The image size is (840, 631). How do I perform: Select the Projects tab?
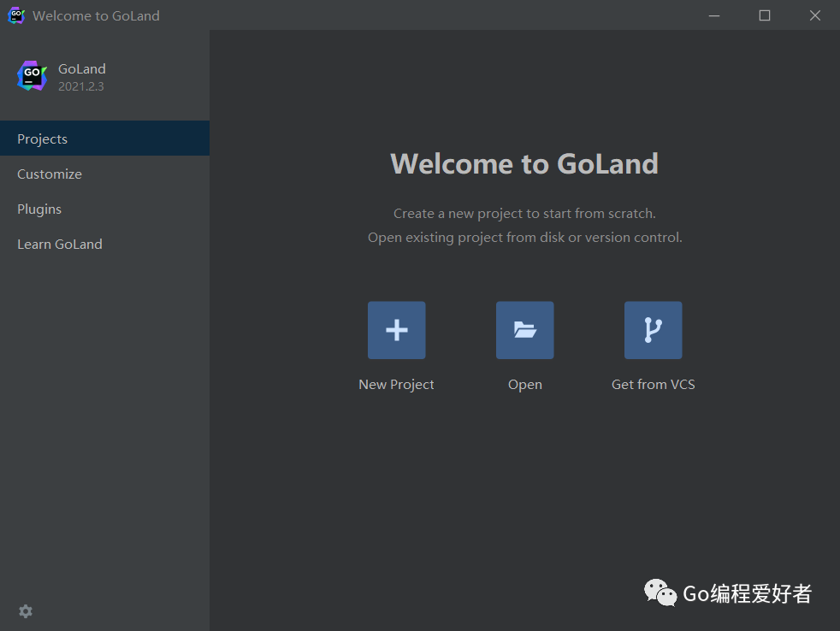coord(104,139)
